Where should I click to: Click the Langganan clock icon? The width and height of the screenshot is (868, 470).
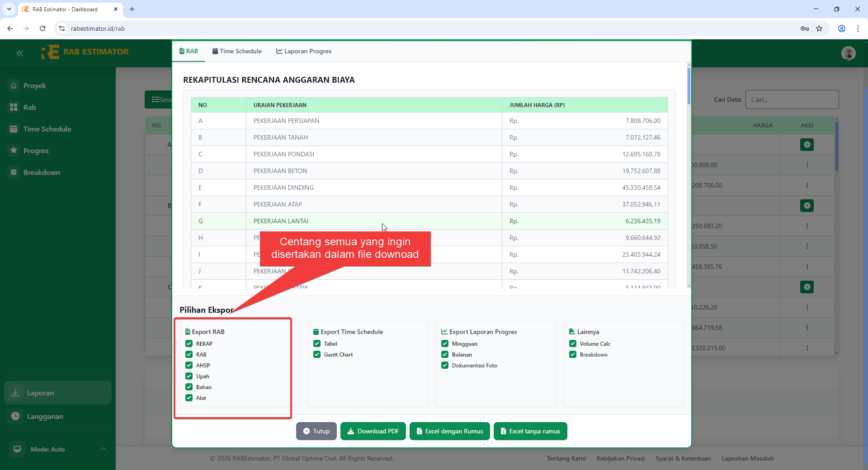click(16, 416)
